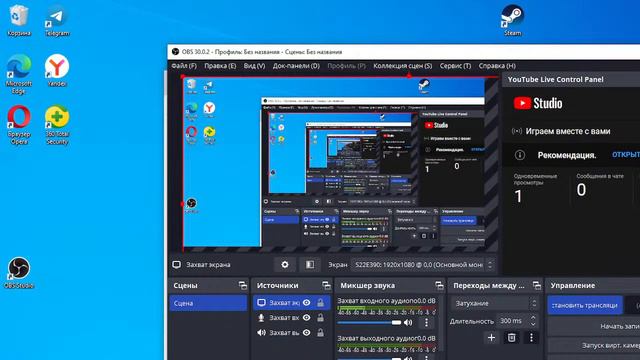The image size is (640, 360).
Task: Undock the Переходы между сценами panel
Action: [x=537, y=285]
